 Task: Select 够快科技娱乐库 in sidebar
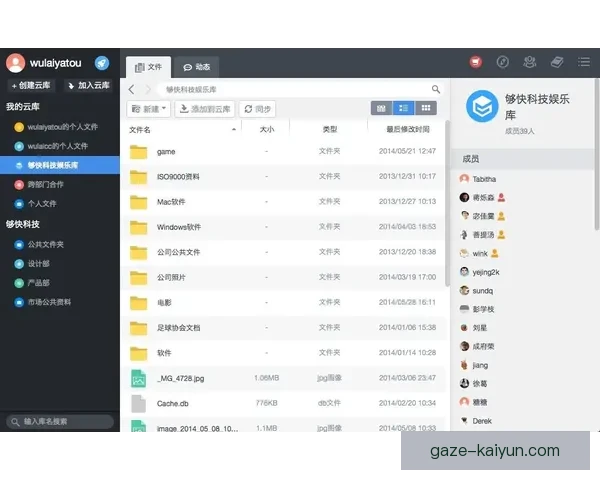(60, 165)
